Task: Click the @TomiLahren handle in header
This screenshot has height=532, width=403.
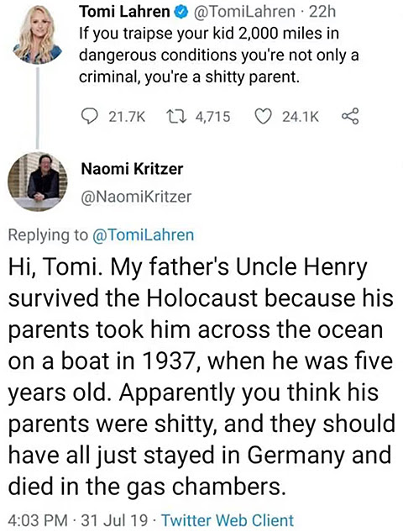Action: [244, 13]
